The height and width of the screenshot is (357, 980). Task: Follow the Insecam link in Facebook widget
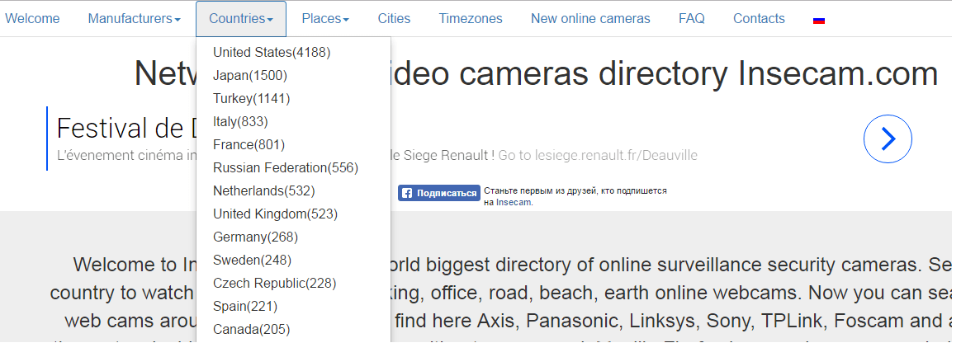tap(514, 202)
